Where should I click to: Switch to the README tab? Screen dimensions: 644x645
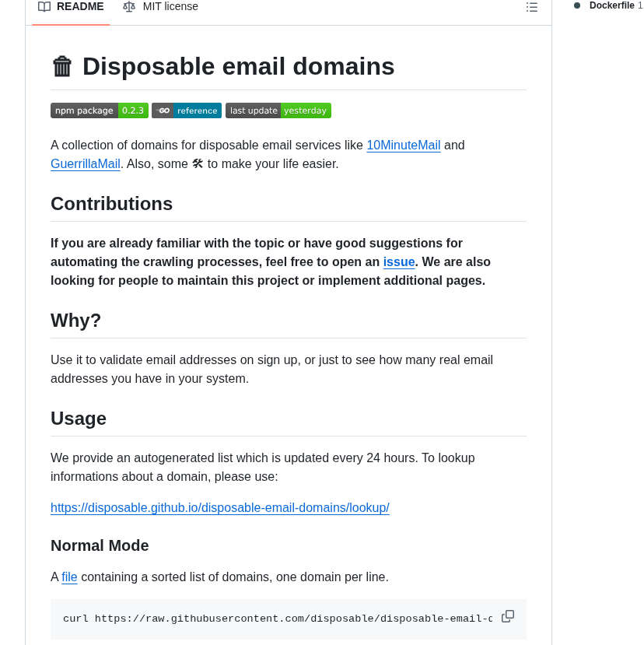click(71, 7)
